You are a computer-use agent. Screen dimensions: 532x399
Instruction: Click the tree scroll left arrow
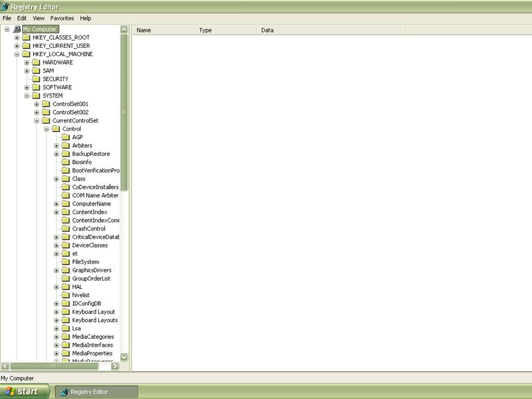point(5,366)
